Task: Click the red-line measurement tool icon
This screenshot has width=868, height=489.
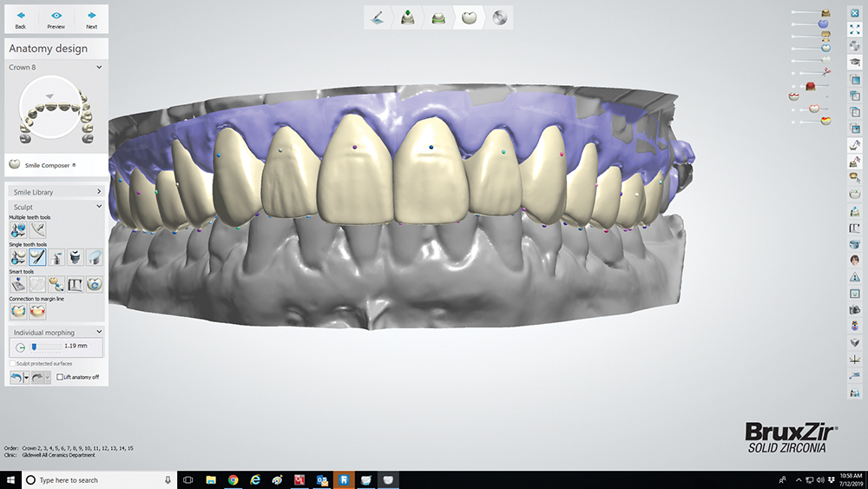Action: [x=855, y=162]
